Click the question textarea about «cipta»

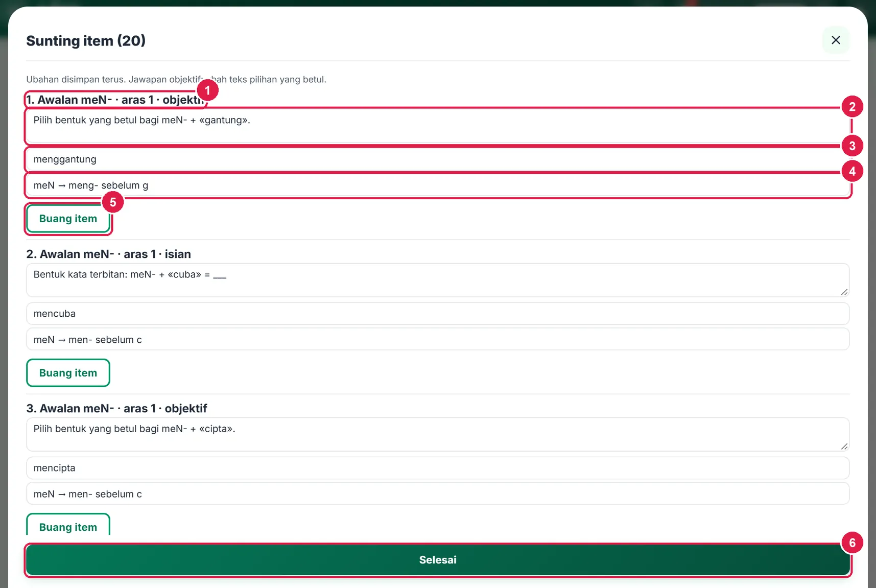pos(438,435)
